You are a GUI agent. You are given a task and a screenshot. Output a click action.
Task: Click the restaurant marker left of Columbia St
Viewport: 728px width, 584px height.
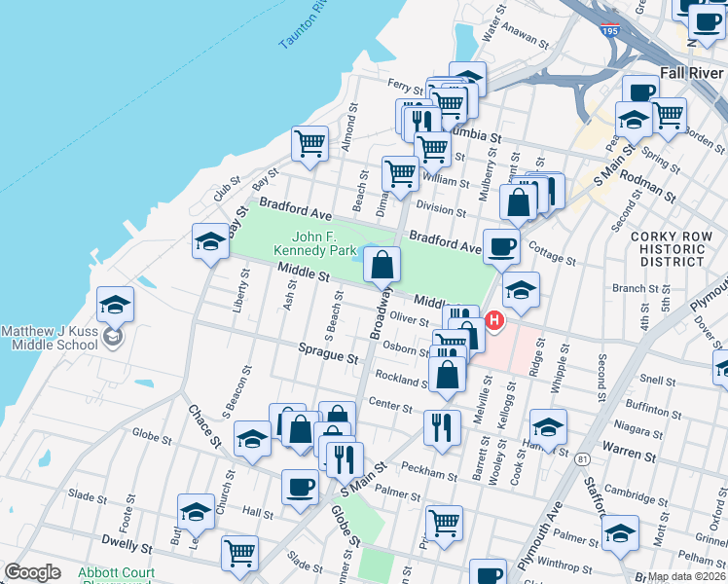click(x=422, y=123)
